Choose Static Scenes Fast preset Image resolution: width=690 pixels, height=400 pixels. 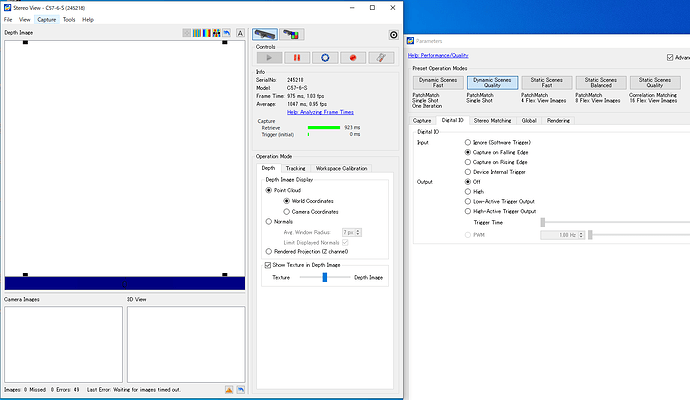547,83
